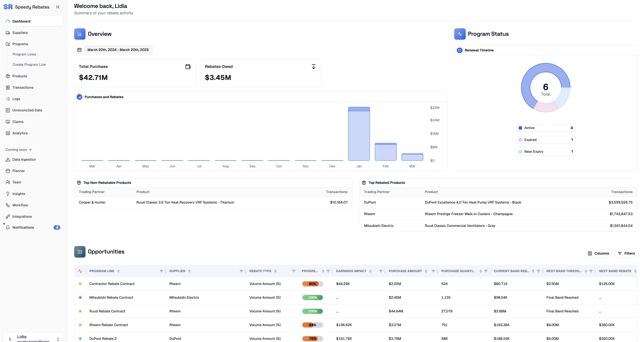Image resolution: width=644 pixels, height=342 pixels.
Task: Click the wallet icon in Total Purchase card
Action: [188, 67]
